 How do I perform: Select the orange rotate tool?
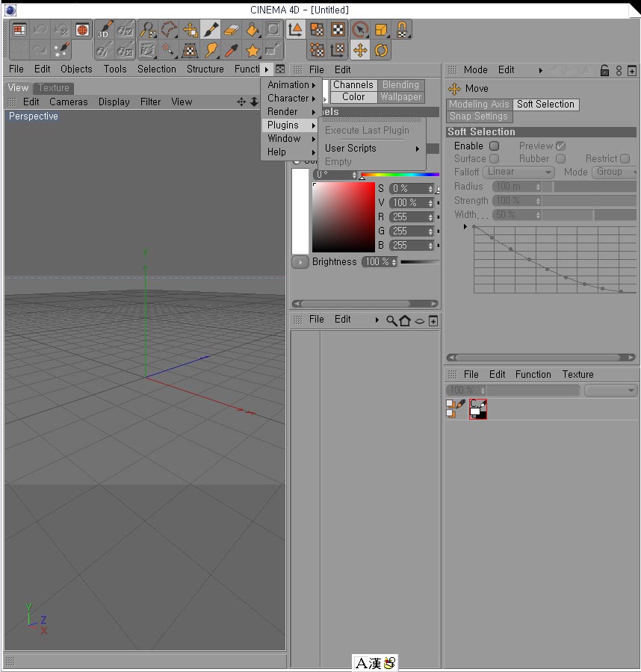[381, 51]
